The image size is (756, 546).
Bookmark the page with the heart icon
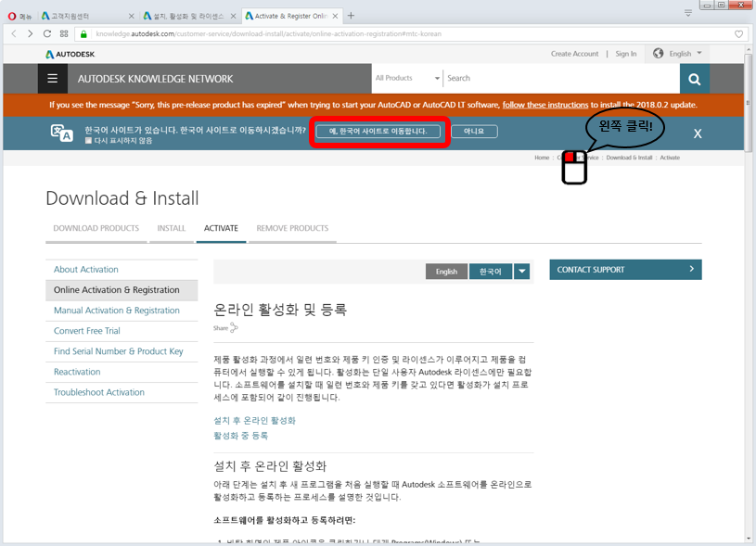point(738,34)
